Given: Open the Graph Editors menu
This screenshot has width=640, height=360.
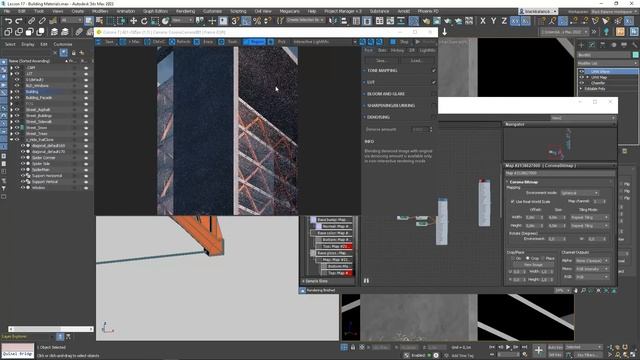Looking at the screenshot, I should 155,11.
